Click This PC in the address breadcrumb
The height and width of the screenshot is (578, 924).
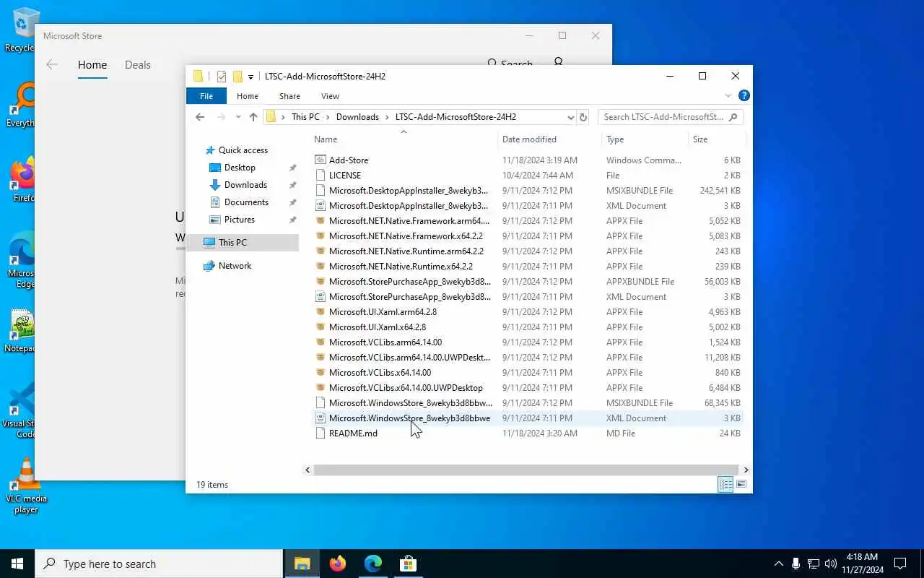305,117
